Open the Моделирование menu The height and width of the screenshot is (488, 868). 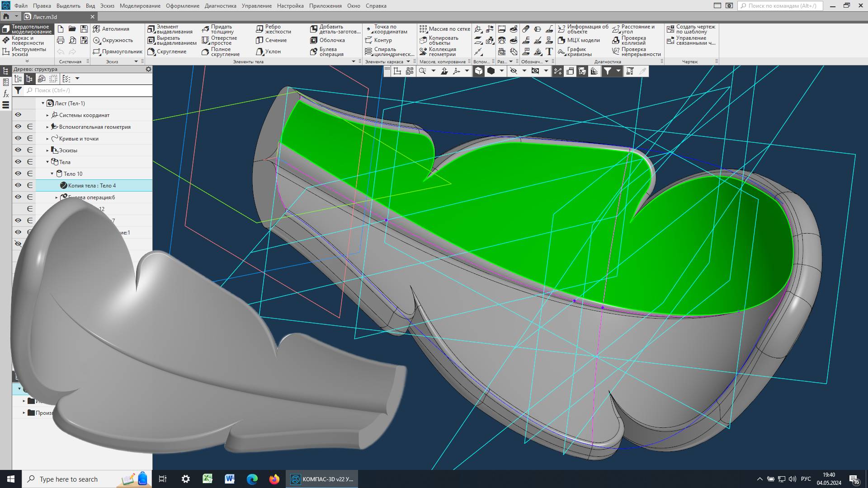[140, 6]
